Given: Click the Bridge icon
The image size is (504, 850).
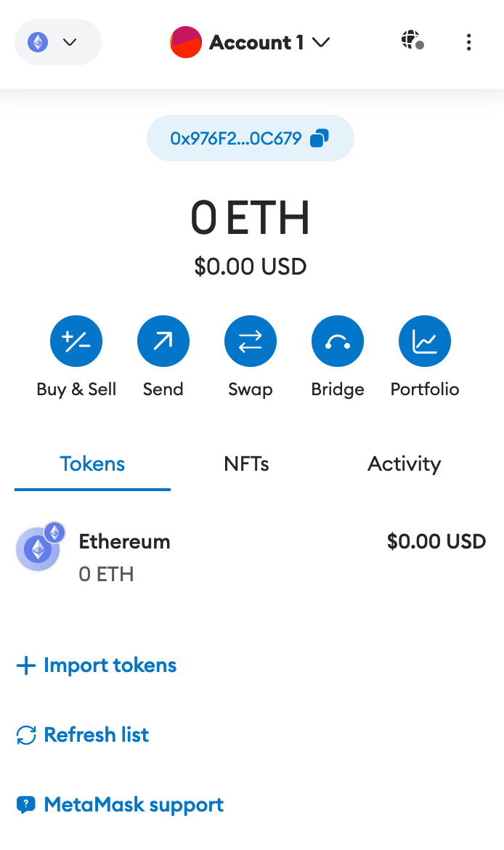Looking at the screenshot, I should click(338, 341).
